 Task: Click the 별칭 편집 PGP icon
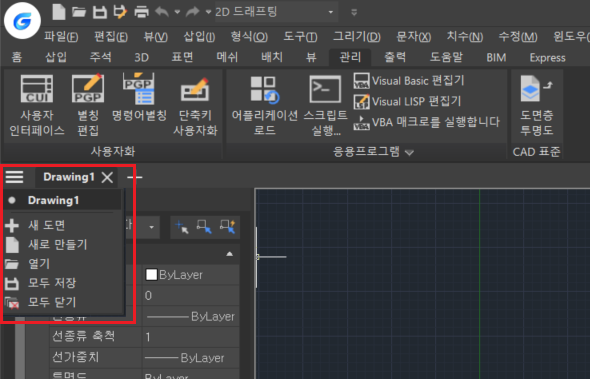88,105
